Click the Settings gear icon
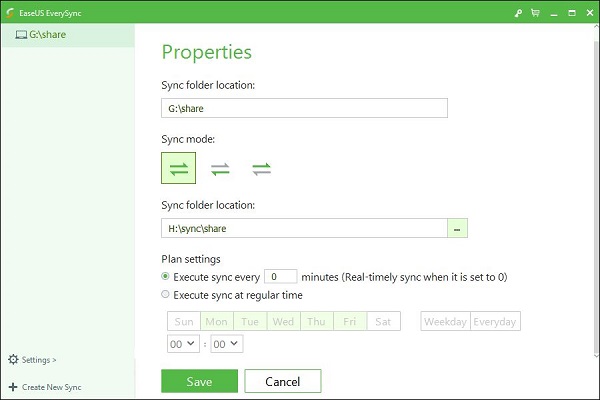 pos(13,359)
